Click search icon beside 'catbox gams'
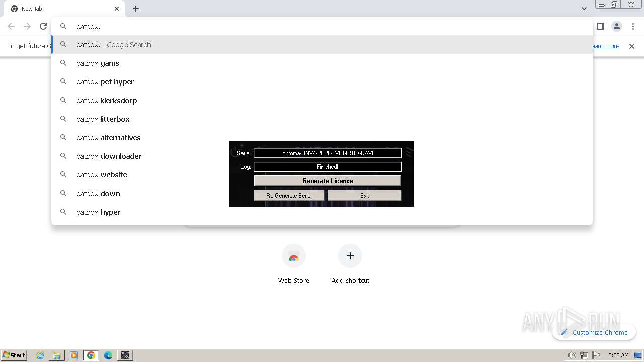The width and height of the screenshot is (644, 362). (x=63, y=63)
